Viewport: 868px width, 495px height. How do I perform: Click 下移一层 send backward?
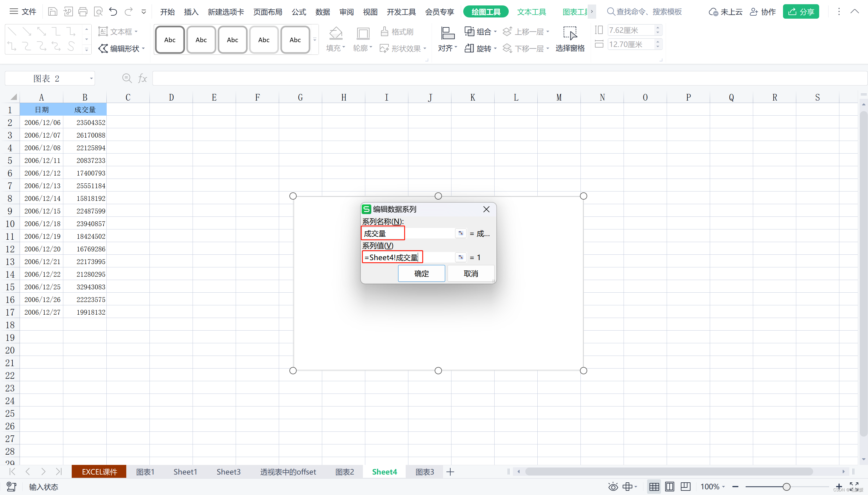click(x=526, y=48)
